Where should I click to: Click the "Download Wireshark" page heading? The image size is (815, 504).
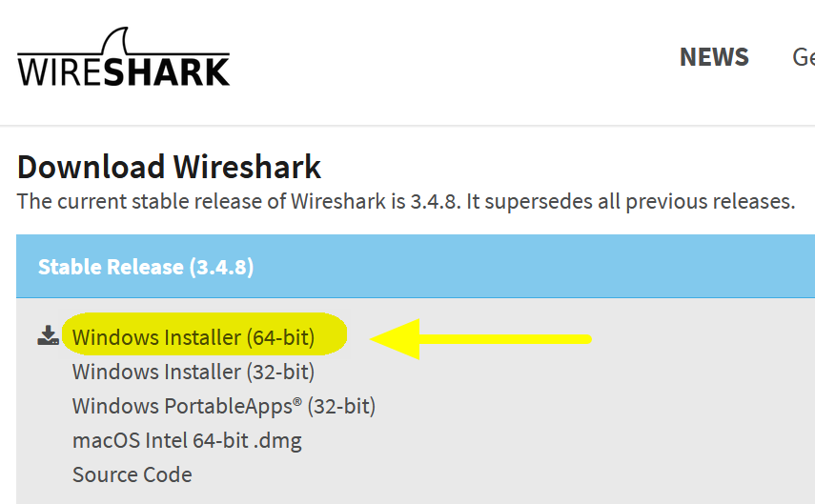pos(170,167)
